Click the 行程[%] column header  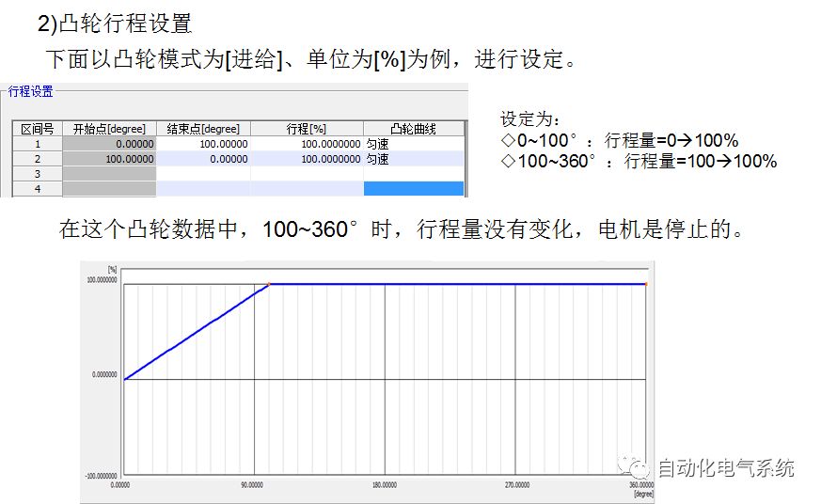pyautogui.click(x=307, y=129)
